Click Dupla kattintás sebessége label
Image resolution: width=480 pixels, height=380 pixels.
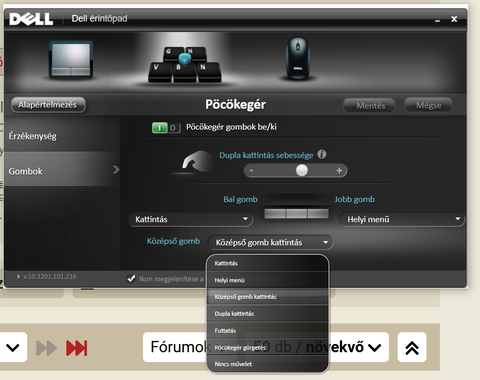pos(266,155)
